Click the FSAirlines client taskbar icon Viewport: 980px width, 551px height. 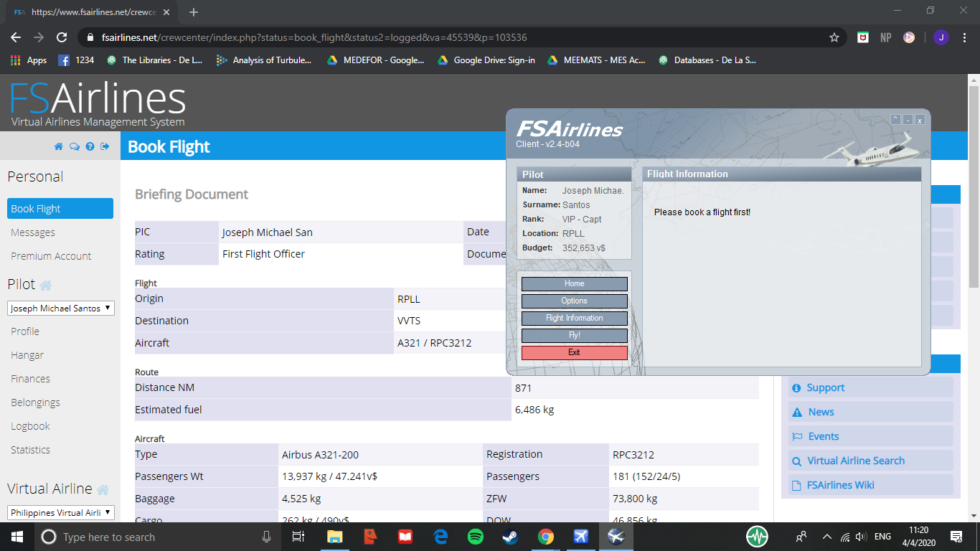(x=616, y=537)
